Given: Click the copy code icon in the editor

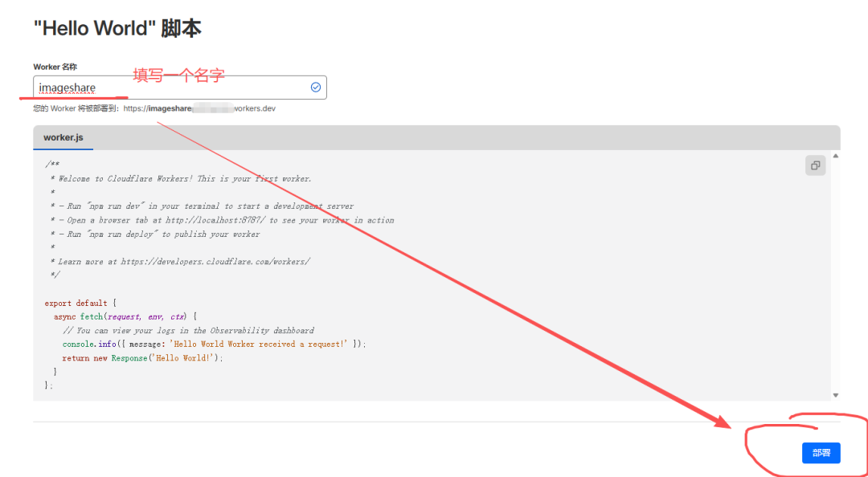Looking at the screenshot, I should click(815, 165).
